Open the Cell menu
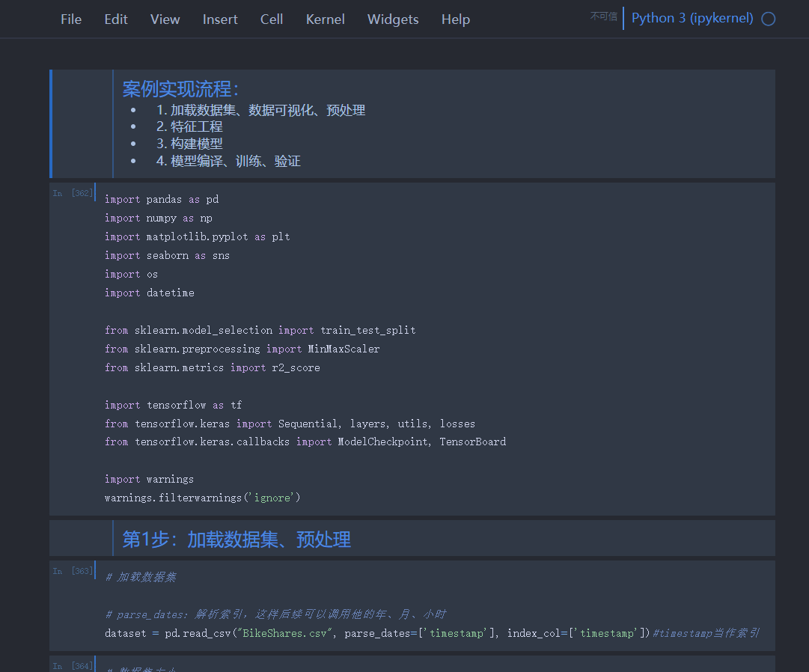 272,19
